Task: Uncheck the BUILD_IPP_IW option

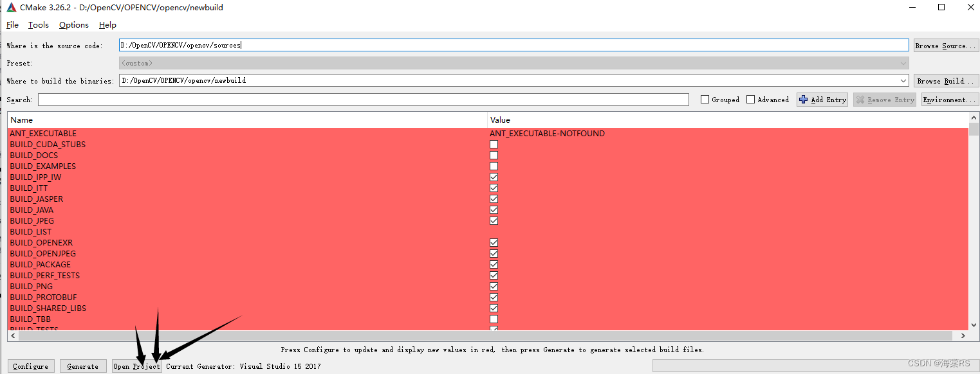Action: 494,177
